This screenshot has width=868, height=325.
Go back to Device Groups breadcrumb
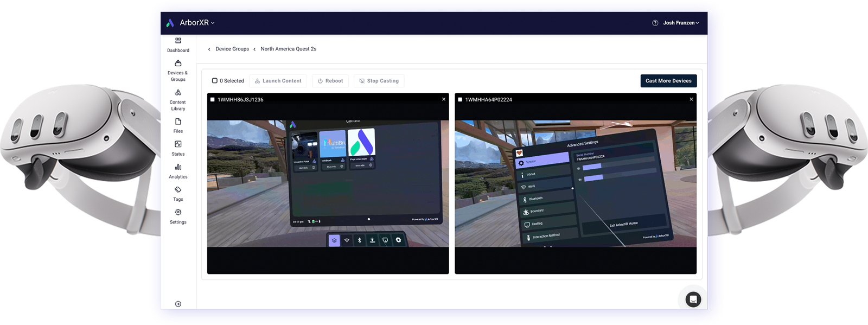[232, 49]
